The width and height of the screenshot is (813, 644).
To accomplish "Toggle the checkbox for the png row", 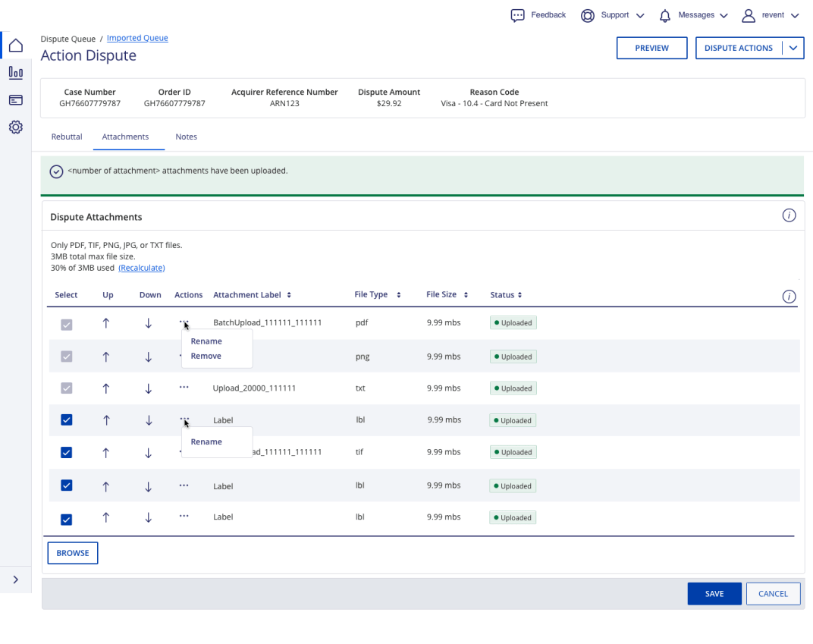I will 67,357.
